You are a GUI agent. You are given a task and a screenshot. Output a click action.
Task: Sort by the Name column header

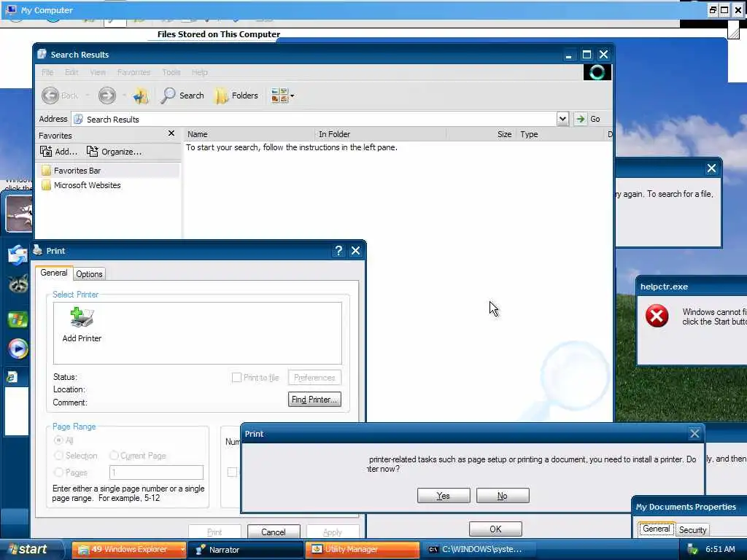pos(249,134)
